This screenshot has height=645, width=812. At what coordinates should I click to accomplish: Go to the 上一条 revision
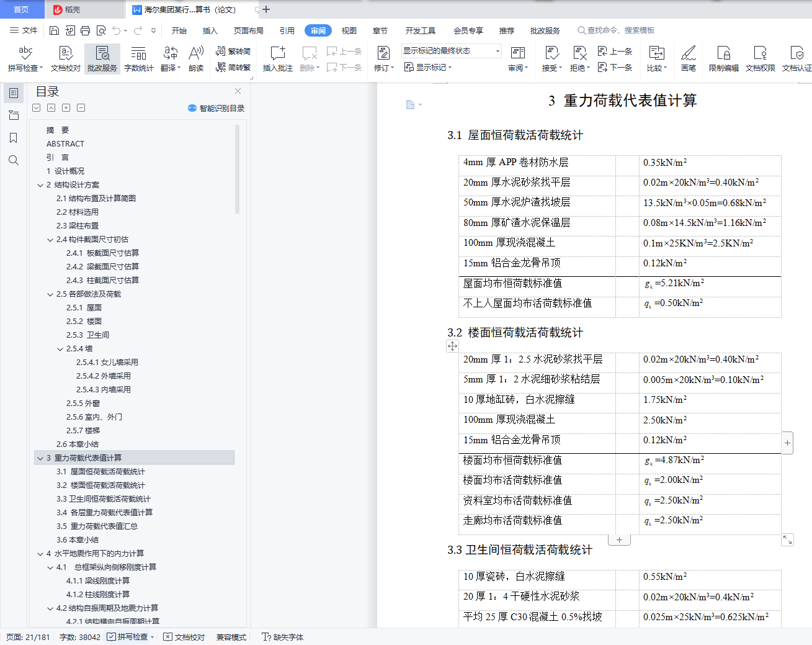(x=615, y=52)
